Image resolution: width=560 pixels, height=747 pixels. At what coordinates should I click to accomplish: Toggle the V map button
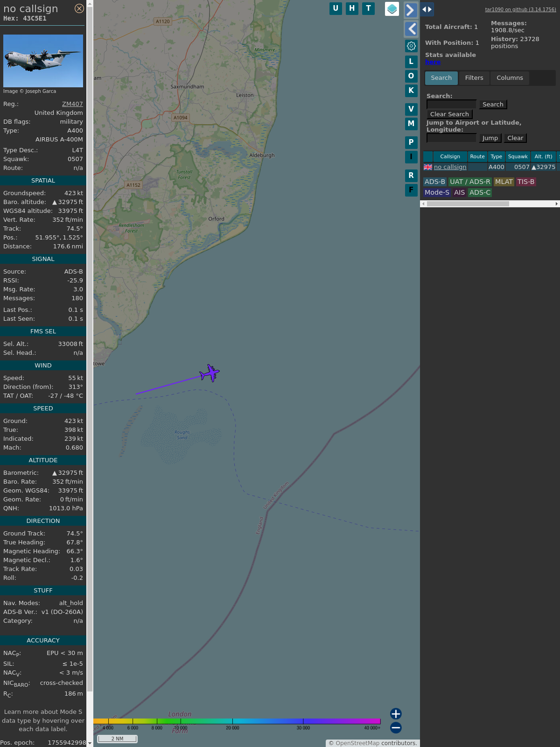[x=411, y=109]
